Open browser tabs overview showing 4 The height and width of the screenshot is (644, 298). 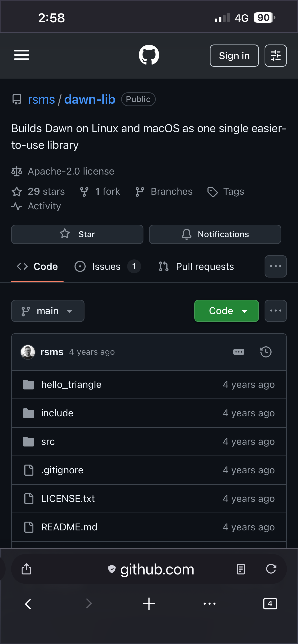270,604
